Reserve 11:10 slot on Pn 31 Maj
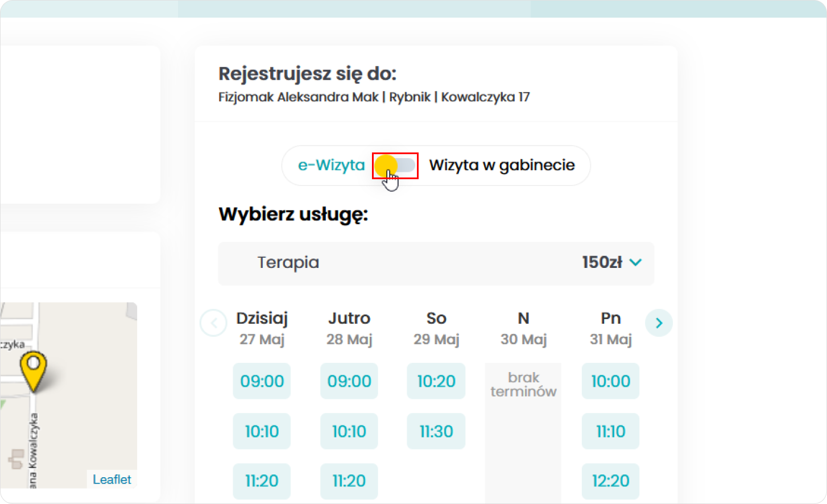Screen dimensions: 827x504 click(610, 431)
